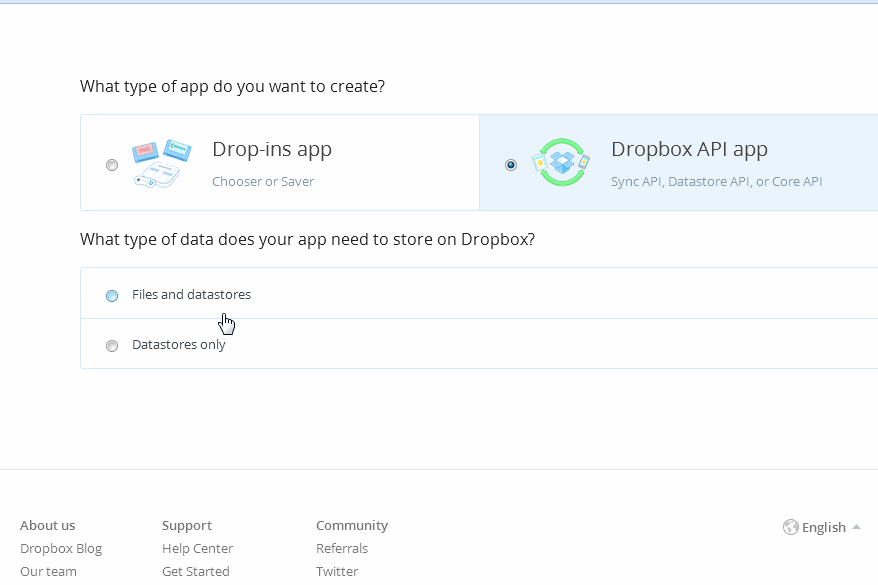
Task: Click the globe icon beside English
Action: click(791, 527)
